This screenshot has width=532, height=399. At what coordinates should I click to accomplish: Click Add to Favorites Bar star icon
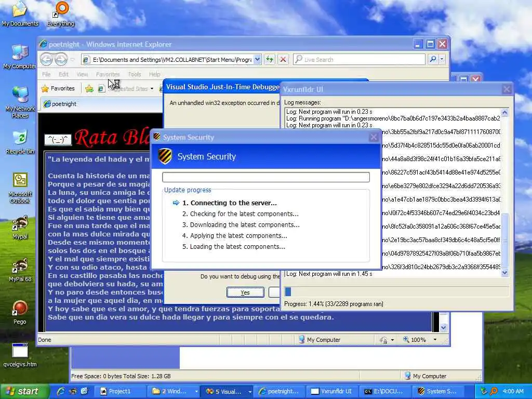pyautogui.click(x=89, y=88)
